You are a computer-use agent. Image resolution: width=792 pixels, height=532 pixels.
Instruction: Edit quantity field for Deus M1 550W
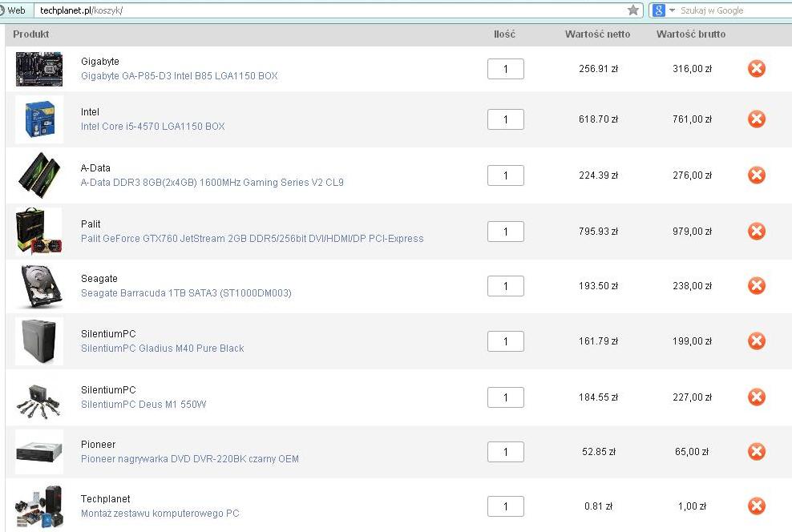(506, 397)
